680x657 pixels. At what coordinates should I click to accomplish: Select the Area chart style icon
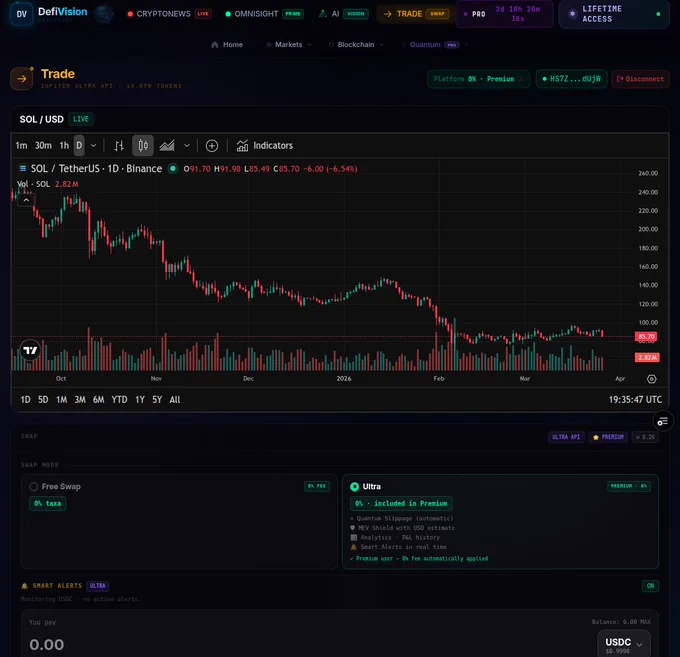point(167,146)
